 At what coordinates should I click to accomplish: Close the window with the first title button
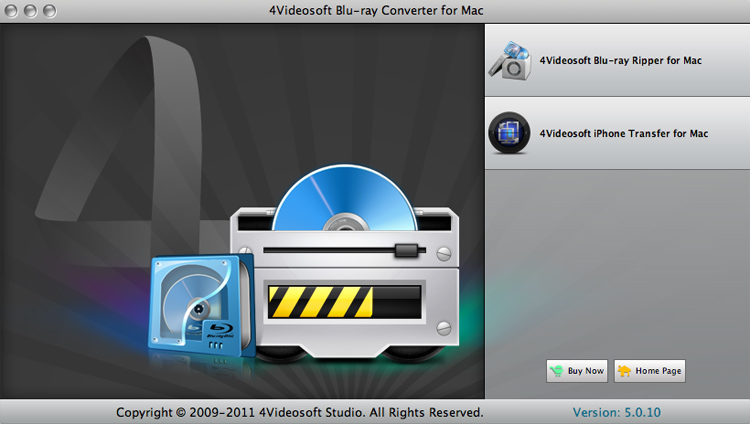coord(11,11)
